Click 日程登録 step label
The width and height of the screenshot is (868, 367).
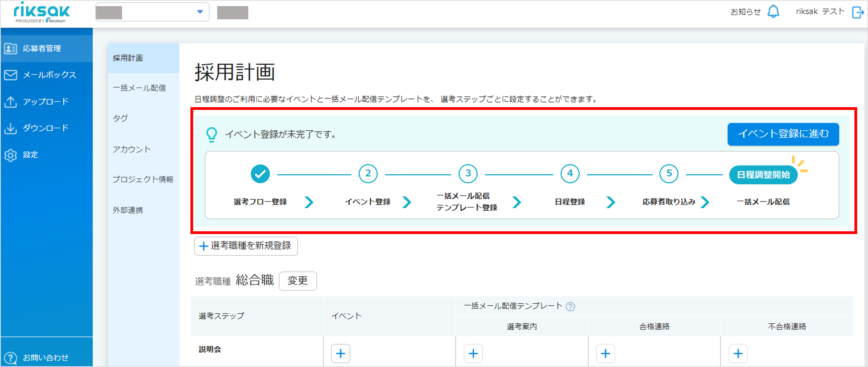coord(570,202)
